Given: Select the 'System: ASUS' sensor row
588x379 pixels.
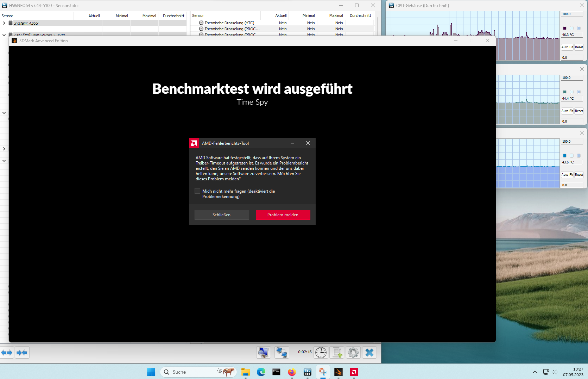Looking at the screenshot, I should [x=93, y=23].
